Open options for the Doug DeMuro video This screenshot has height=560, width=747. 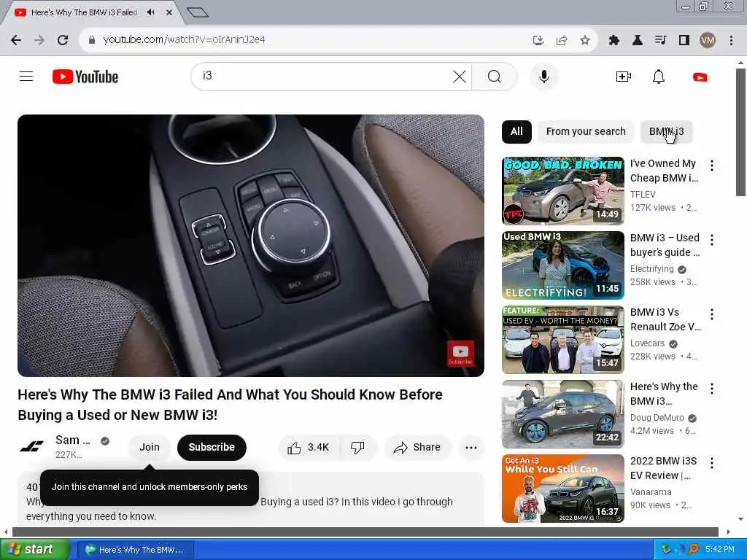click(x=712, y=389)
